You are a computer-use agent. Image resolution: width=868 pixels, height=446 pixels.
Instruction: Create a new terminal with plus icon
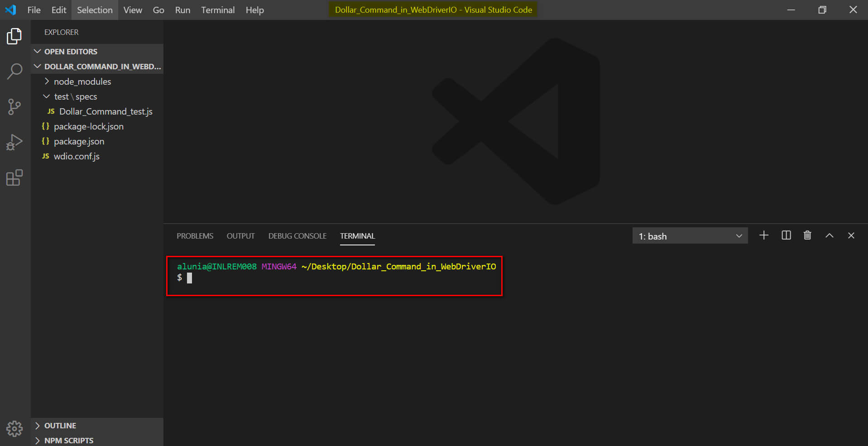(x=764, y=235)
